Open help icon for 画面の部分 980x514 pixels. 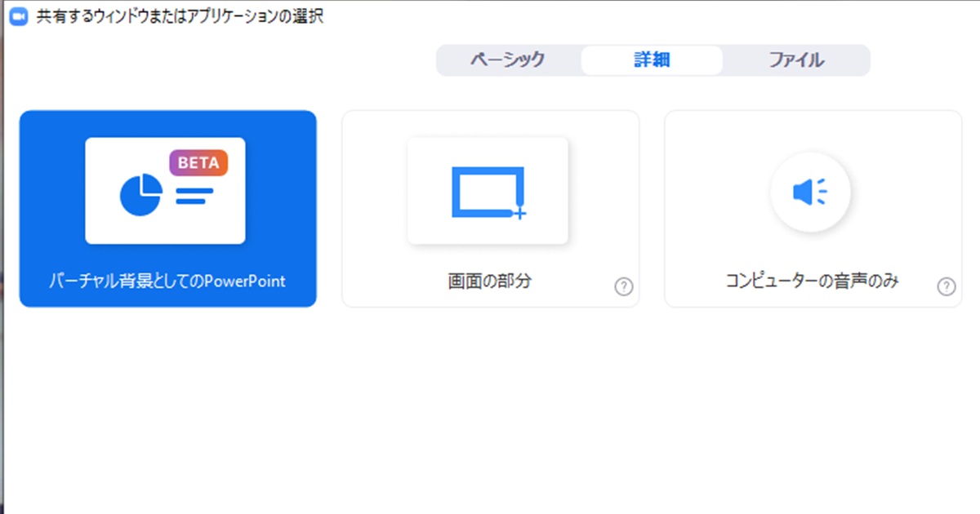(624, 286)
